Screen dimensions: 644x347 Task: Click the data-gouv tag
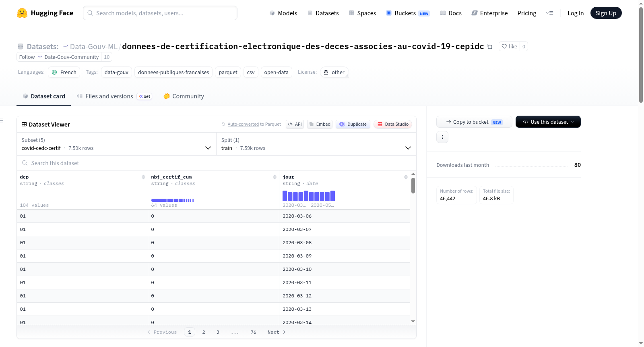click(x=116, y=72)
